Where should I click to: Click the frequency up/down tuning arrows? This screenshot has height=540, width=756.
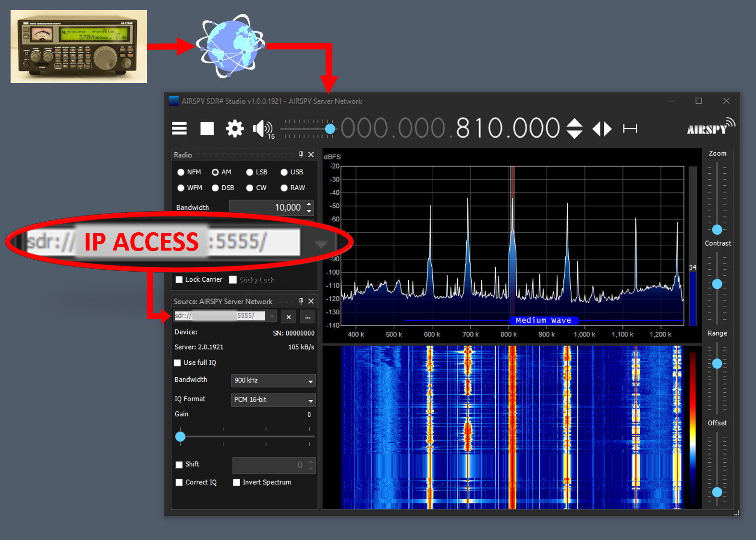[x=574, y=129]
